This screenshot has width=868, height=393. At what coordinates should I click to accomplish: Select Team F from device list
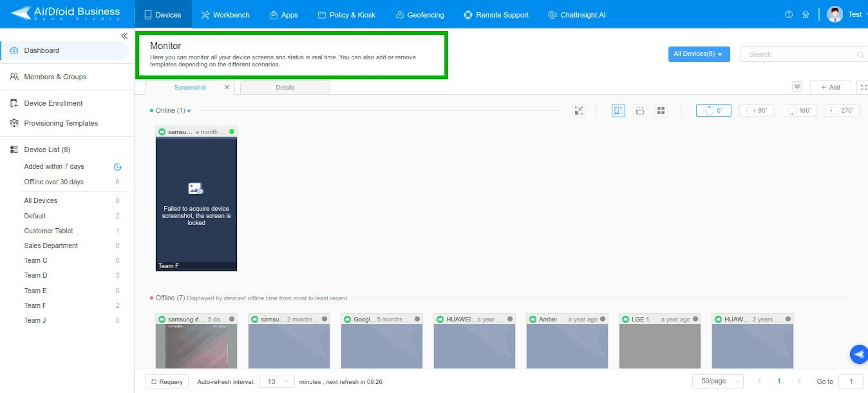34,305
